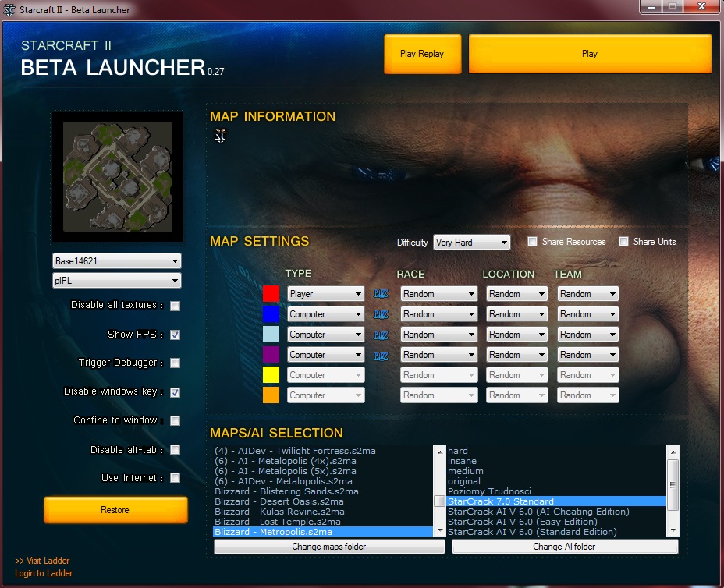Screen dimensions: 724x588
Task: Open the Login to Ladder link
Action: pyautogui.click(x=44, y=573)
